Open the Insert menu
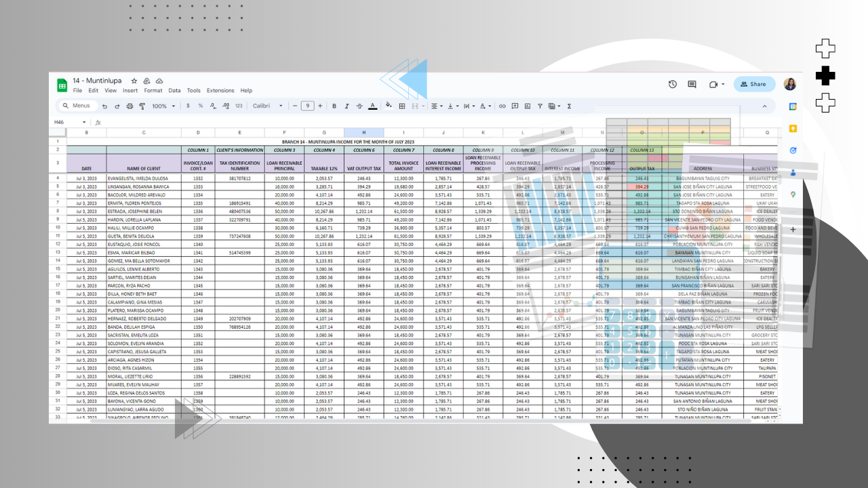The width and height of the screenshot is (868, 488). [130, 91]
